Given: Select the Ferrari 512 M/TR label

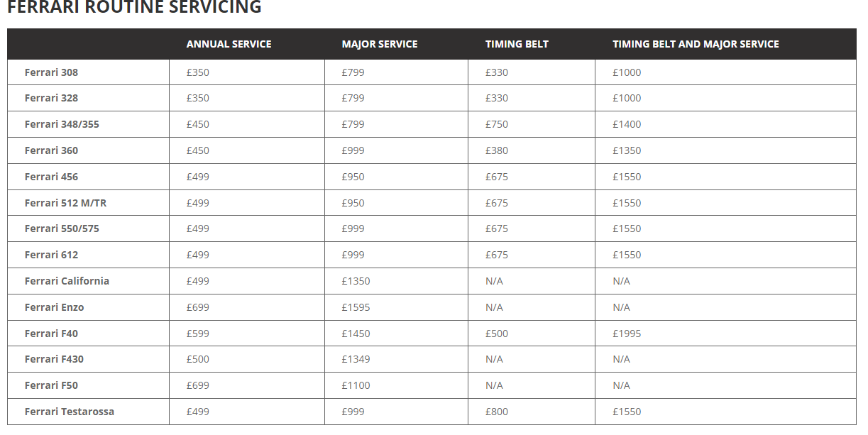Looking at the screenshot, I should coord(65,203).
